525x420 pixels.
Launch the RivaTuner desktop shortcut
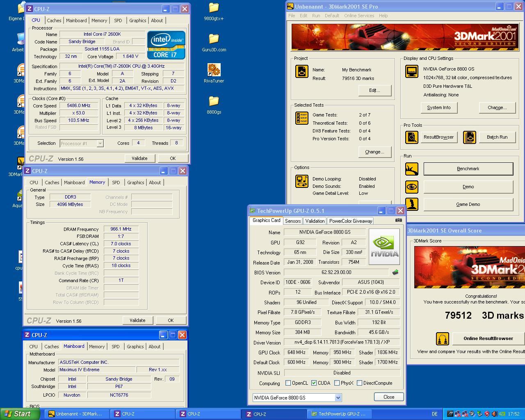coord(214,73)
